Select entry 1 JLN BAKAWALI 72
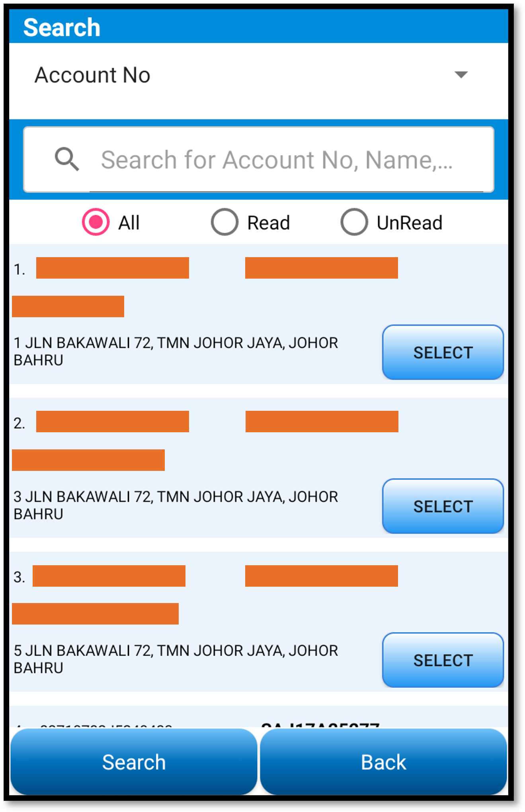 click(x=443, y=352)
